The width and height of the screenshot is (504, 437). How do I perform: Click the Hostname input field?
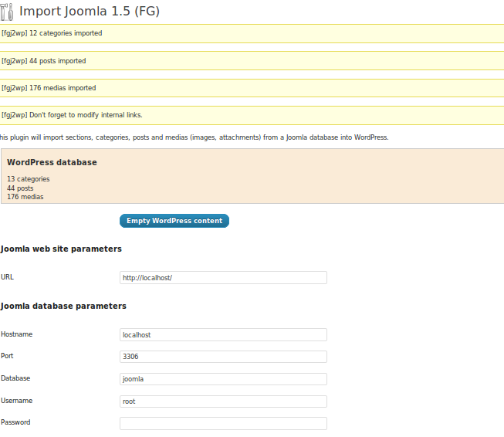(x=223, y=335)
